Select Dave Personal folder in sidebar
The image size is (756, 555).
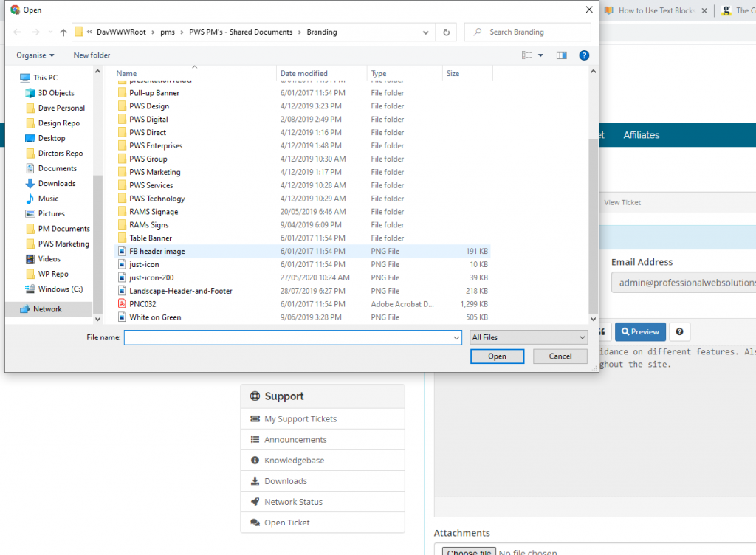pos(61,108)
